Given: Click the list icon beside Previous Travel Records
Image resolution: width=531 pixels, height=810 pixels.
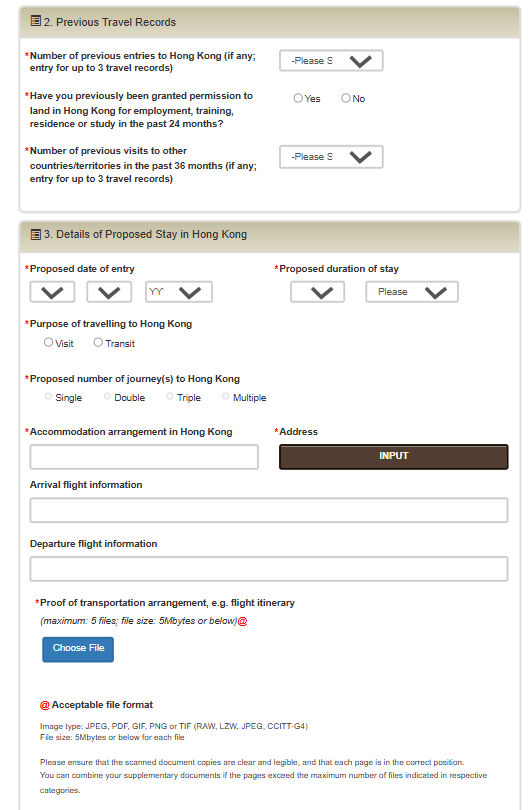Looking at the screenshot, I should [x=36, y=21].
